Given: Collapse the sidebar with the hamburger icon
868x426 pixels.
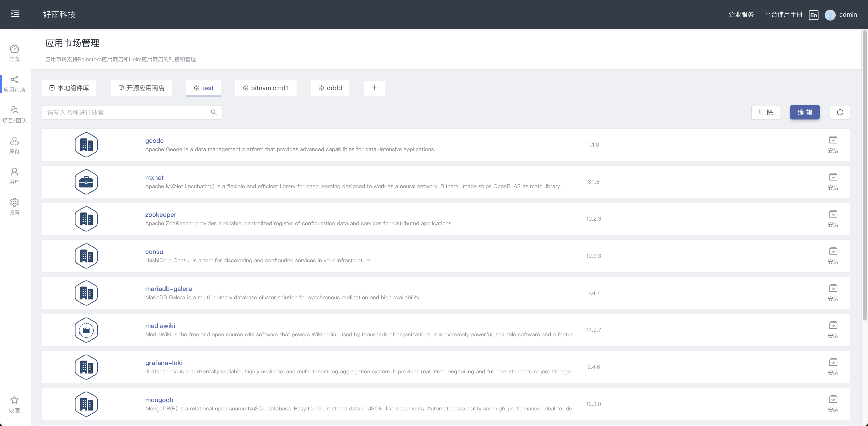Looking at the screenshot, I should point(15,14).
